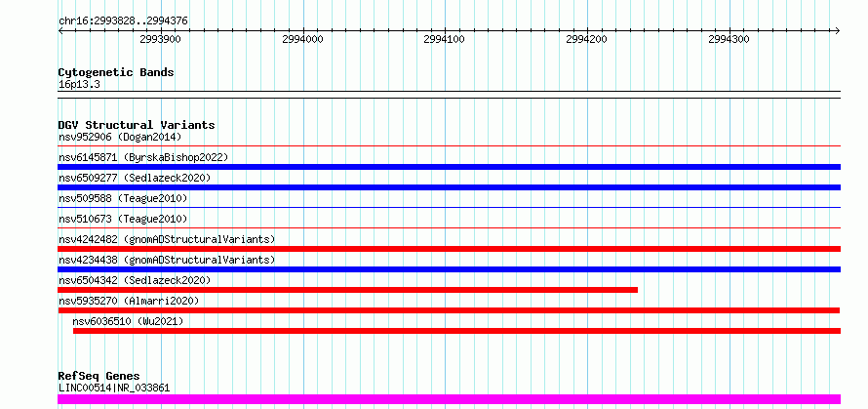Select the 16p13.3 band label
868x409 pixels.
79,85
